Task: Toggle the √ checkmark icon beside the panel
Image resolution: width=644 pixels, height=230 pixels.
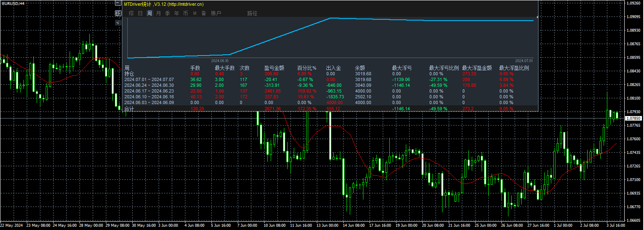Action: (118, 23)
